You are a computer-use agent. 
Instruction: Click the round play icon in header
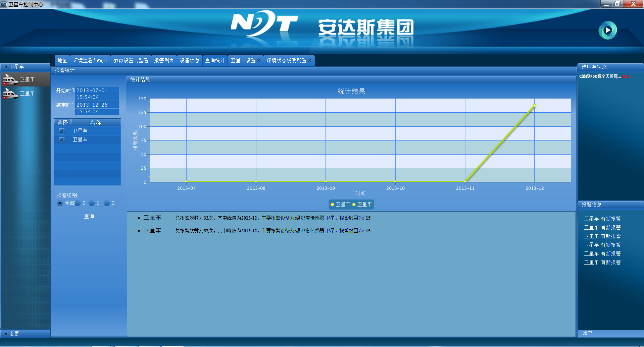(x=607, y=30)
